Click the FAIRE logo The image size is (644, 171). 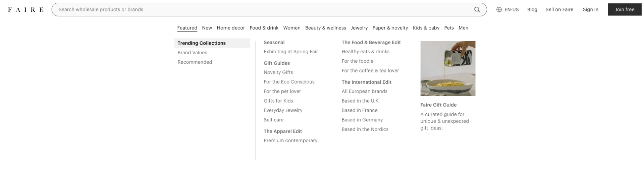pos(26,10)
